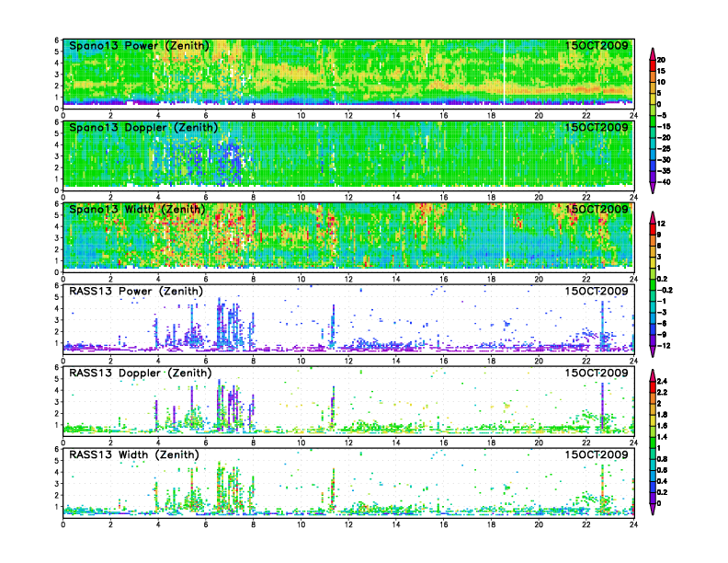Click the top magenta arrow cap of the bottom colorbar
The image size is (728, 563).
[653, 373]
